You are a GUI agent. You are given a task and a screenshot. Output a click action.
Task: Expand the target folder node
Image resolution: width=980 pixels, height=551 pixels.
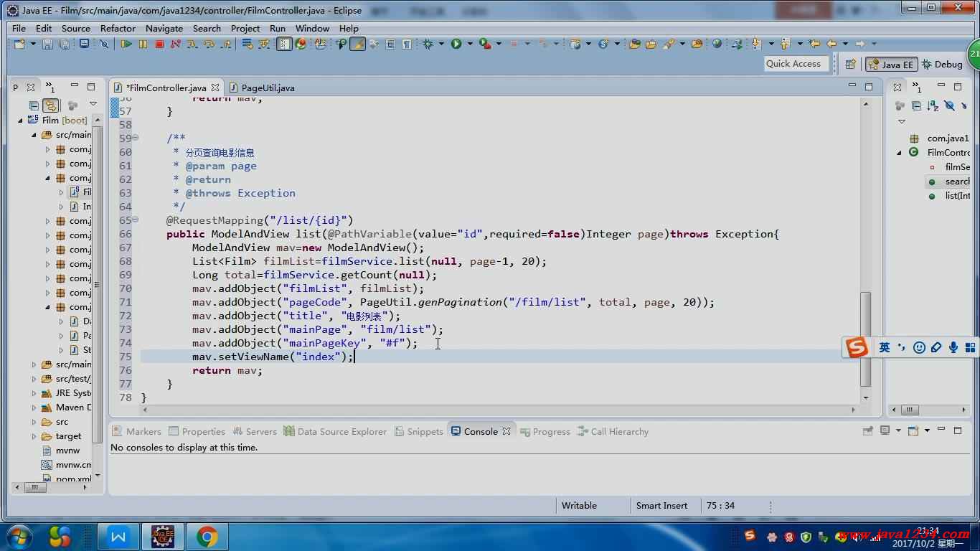(34, 436)
